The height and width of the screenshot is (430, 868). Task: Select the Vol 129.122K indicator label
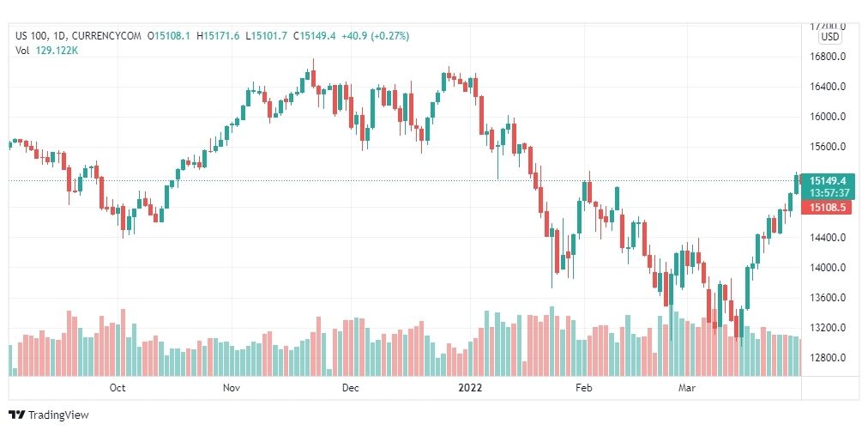[x=45, y=50]
